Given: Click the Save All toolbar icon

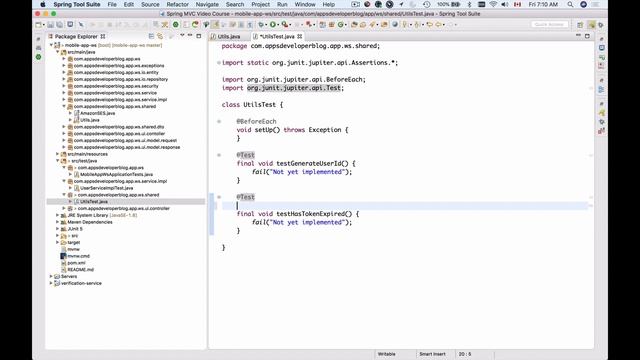Looking at the screenshot, I should (60, 25).
